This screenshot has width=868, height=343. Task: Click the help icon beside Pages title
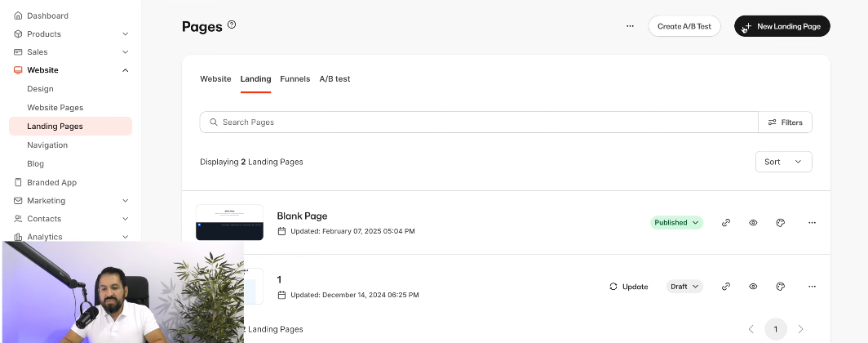[232, 25]
